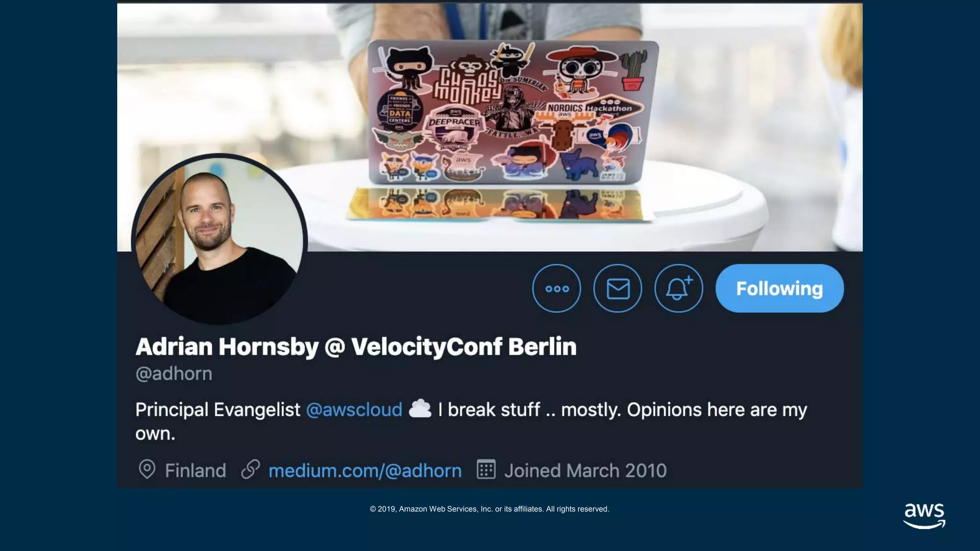980x551 pixels.
Task: Select the @adhorn handle text
Action: pyautogui.click(x=174, y=374)
